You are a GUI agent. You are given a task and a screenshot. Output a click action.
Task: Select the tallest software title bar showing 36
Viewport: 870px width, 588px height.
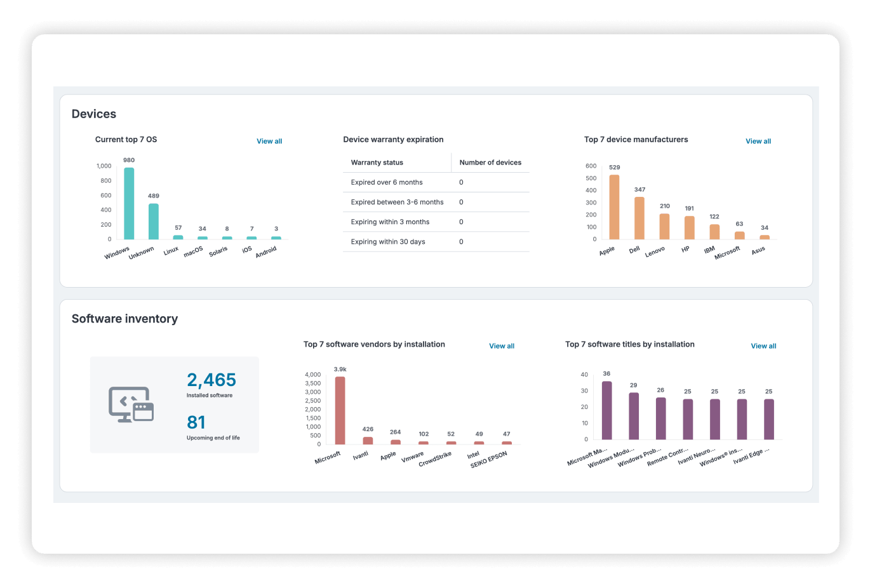coord(606,410)
